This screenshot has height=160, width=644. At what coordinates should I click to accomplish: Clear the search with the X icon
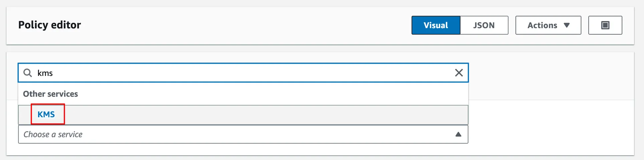[x=459, y=73]
